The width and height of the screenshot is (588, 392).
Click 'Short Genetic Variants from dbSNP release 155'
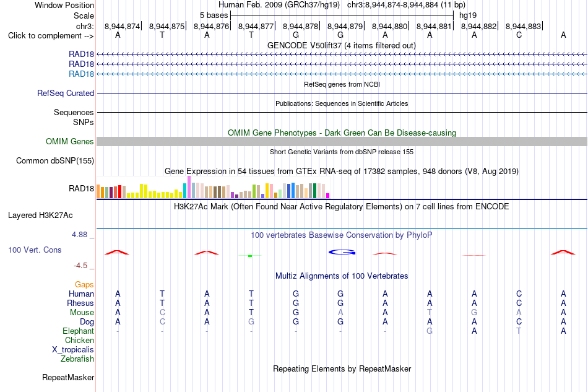pos(342,152)
